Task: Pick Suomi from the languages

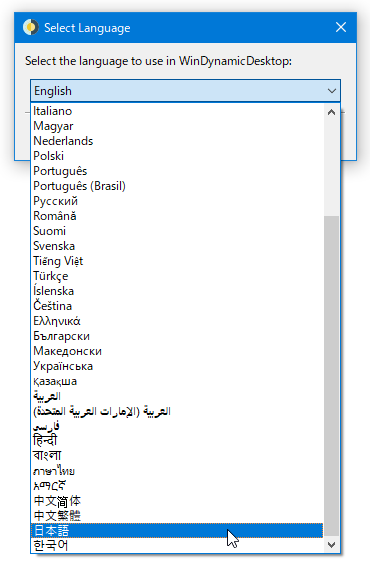Action: click(x=177, y=231)
